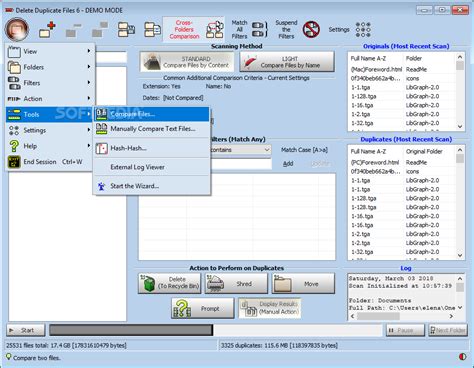474x368 pixels.
Task: Click the Next Folder button
Action: [448, 330]
